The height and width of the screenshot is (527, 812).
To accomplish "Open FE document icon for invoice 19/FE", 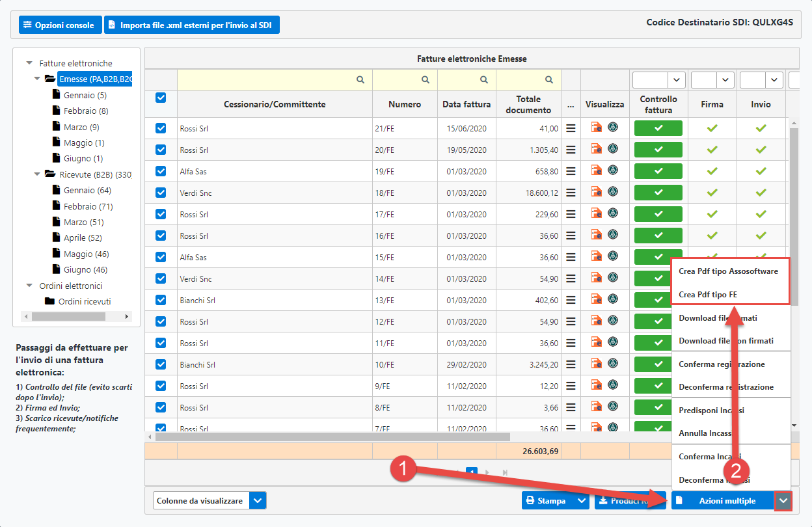I will click(x=596, y=170).
